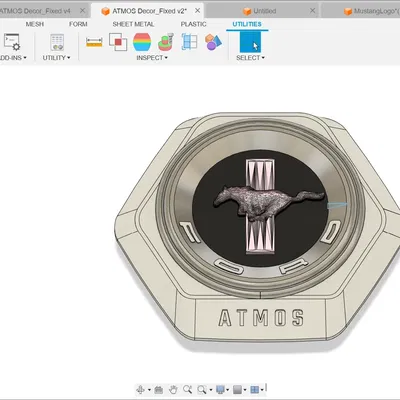
Task: Activate the Select tool
Action: point(250,42)
